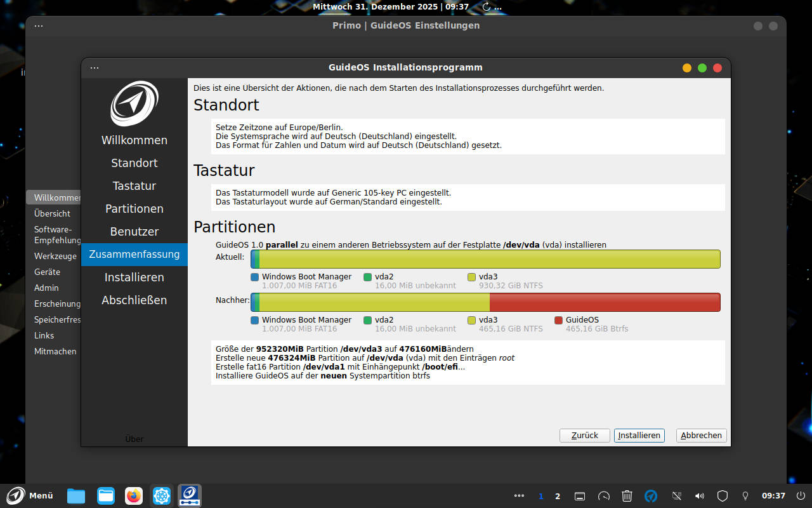Click the three-dots taskbar overflow icon
Image resolution: width=812 pixels, height=508 pixels.
(519, 496)
